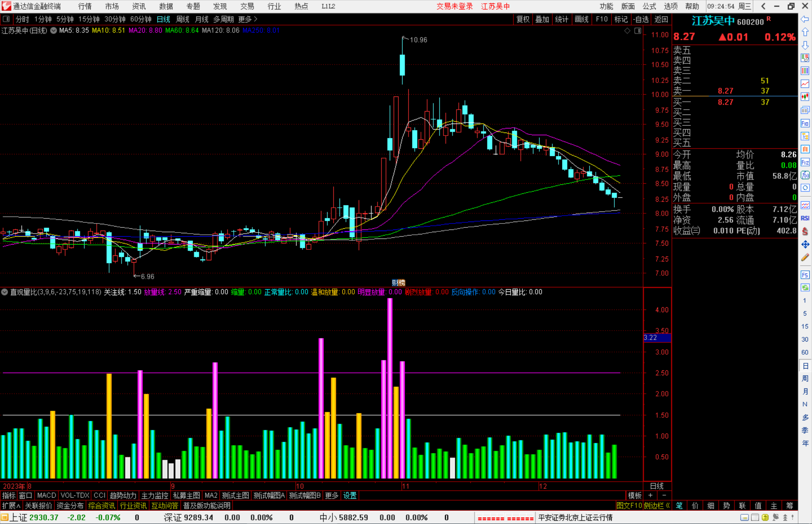812x524 pixels.
Task: Click the up-arrow previous stock icon
Action: (x=805, y=32)
